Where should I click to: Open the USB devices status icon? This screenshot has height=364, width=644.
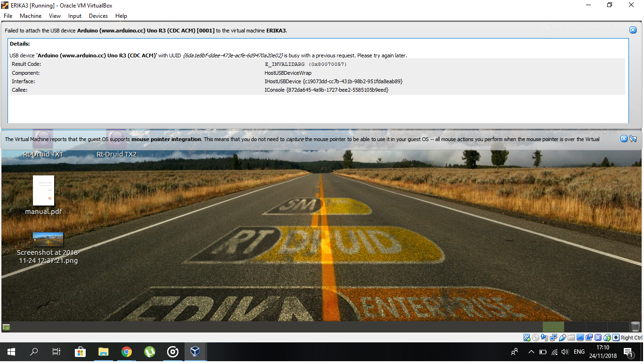coord(563,338)
